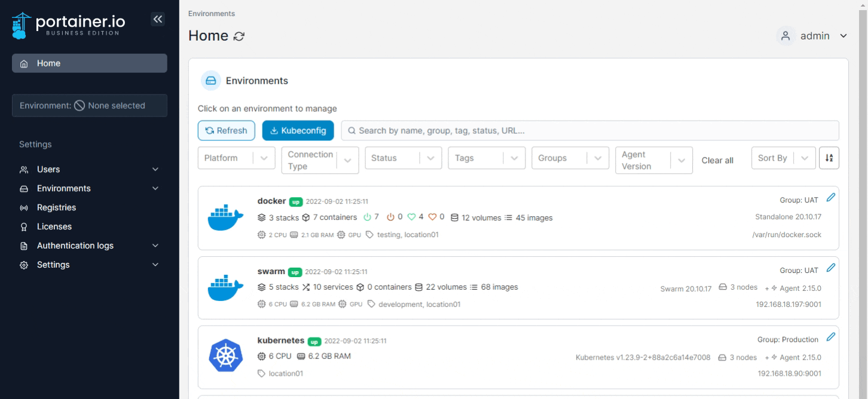Image resolution: width=868 pixels, height=399 pixels.
Task: Expand the Environments sidebar submenu chevron
Action: 155,189
